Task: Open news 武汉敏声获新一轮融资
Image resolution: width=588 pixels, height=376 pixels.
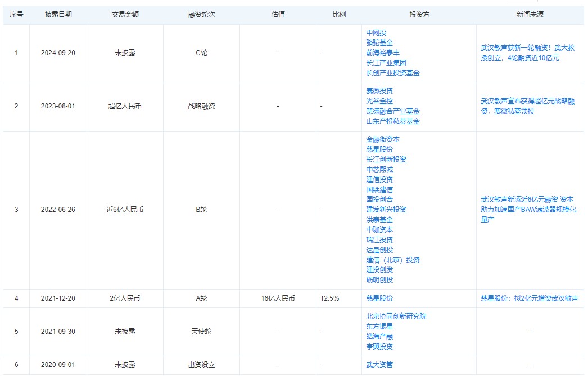Action: tap(528, 53)
